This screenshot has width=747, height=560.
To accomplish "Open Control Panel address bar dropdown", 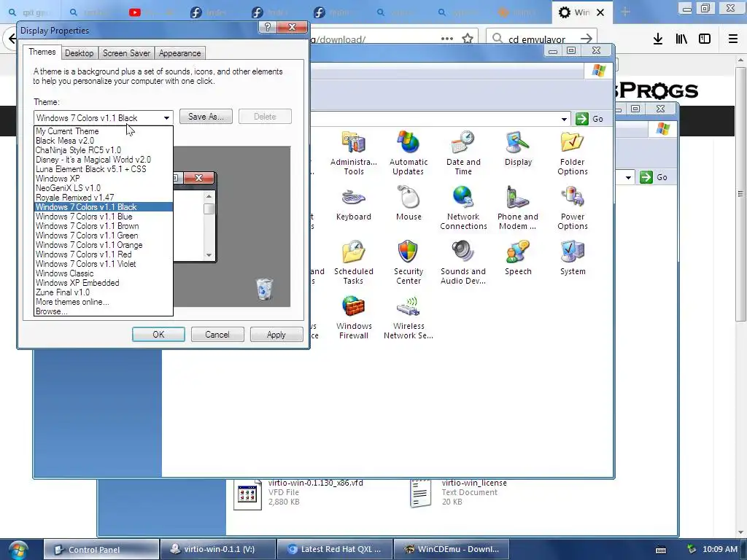I will point(564,119).
